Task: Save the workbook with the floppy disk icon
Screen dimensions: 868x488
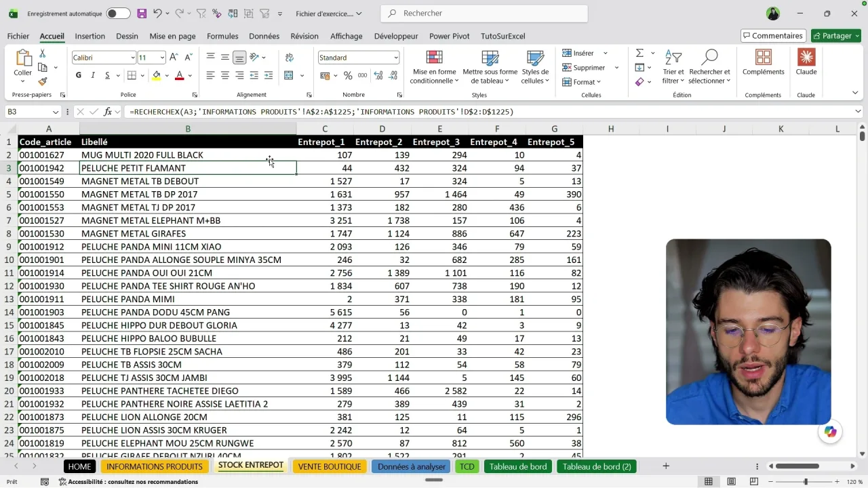Action: (x=142, y=14)
